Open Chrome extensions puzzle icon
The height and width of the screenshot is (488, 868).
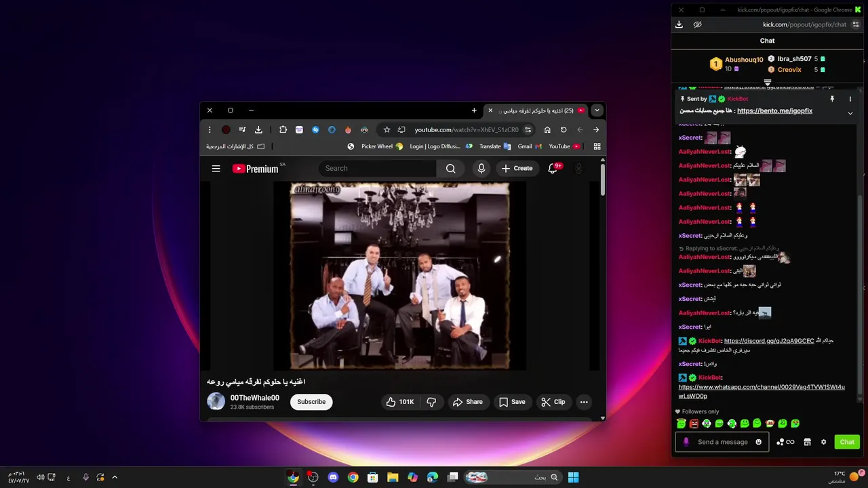[x=283, y=129]
